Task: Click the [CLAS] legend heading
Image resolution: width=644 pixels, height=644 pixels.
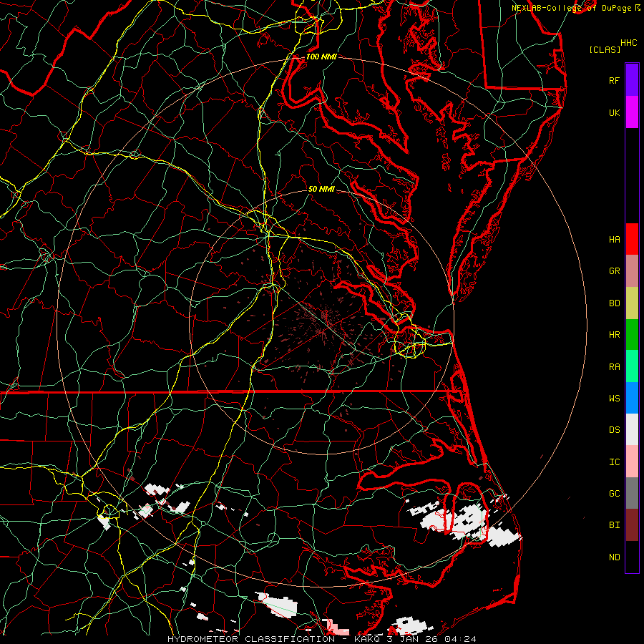Action: (605, 49)
